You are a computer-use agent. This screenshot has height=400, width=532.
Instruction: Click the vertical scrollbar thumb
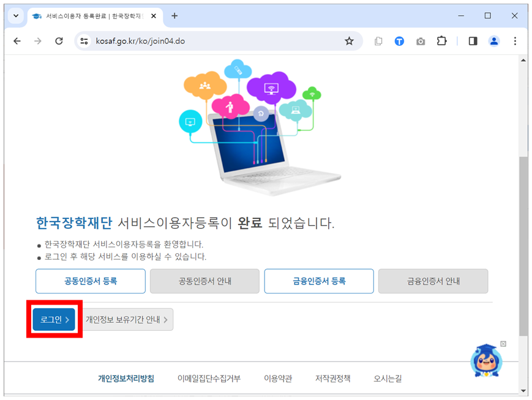point(523,246)
